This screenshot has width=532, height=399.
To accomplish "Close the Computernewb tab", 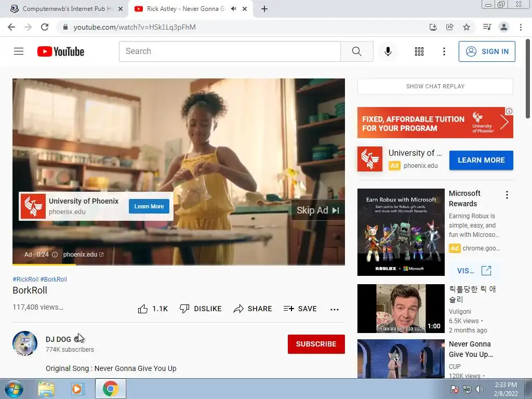I will pos(121,9).
